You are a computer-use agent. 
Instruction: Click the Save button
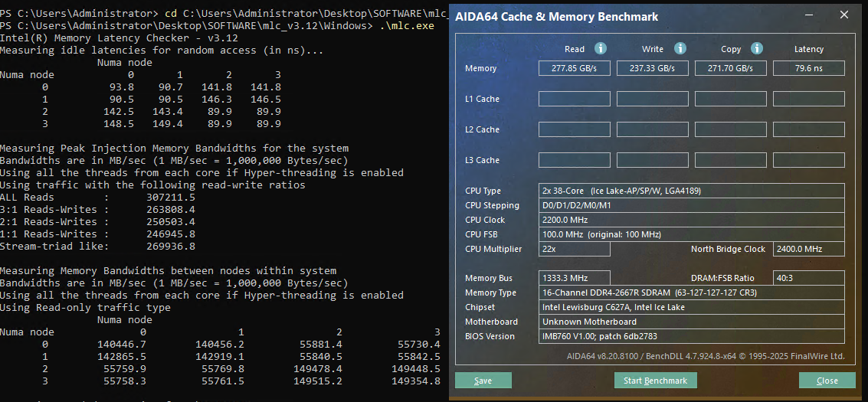point(483,381)
